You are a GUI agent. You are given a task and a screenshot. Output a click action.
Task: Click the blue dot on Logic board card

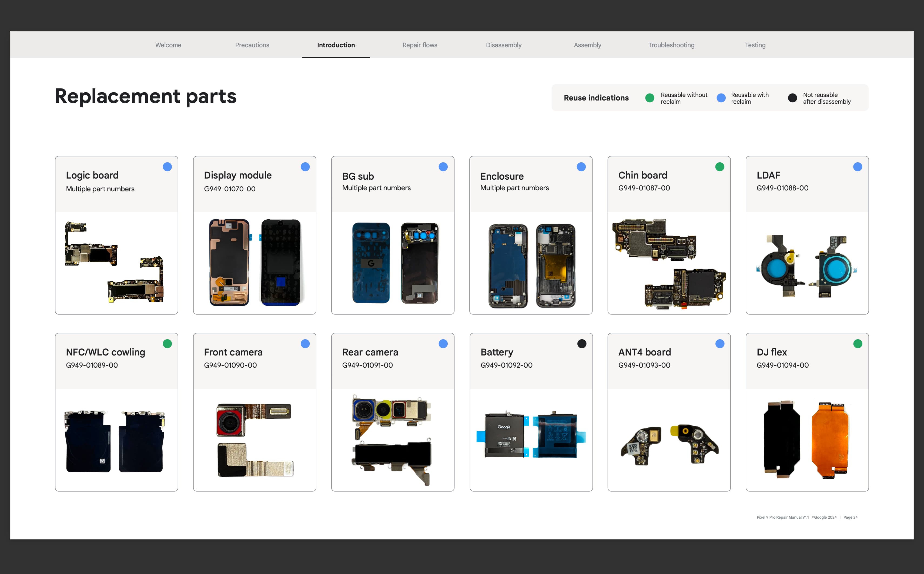coord(167,167)
